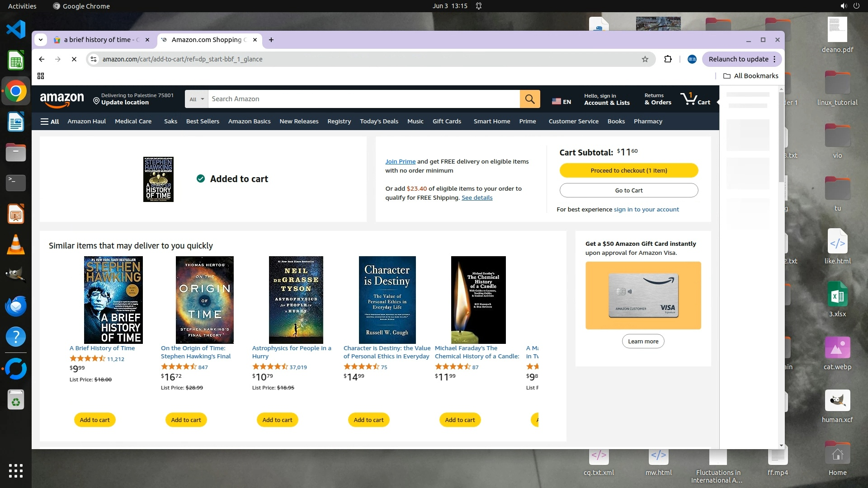This screenshot has height=488, width=868.
Task: Open the shopping cart icon
Action: pos(695,99)
